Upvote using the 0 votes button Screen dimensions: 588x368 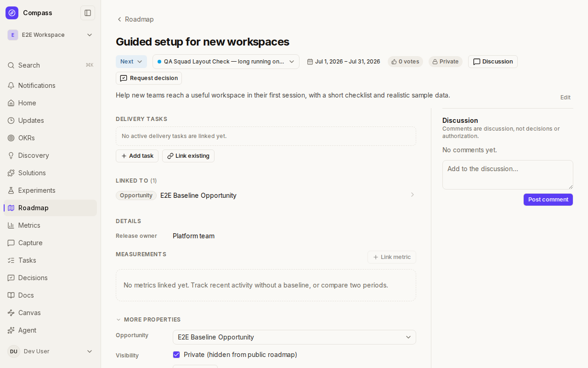click(x=405, y=62)
